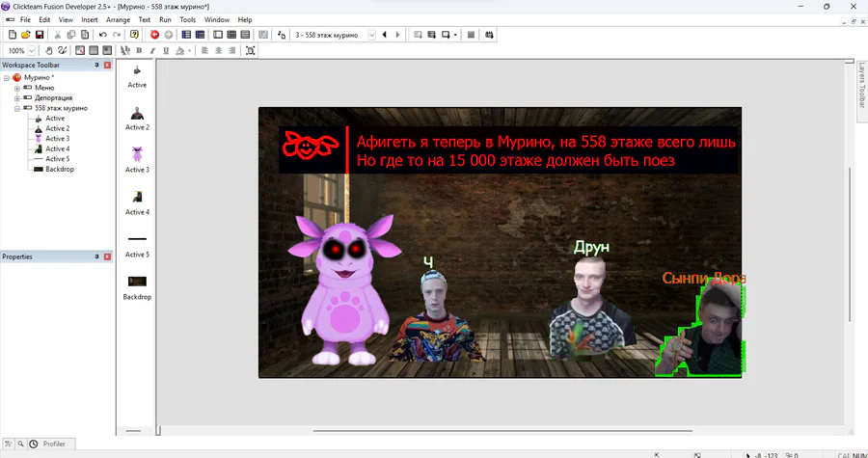Toggle italic text formatting
Screen dimensions: 868x458
coord(152,50)
